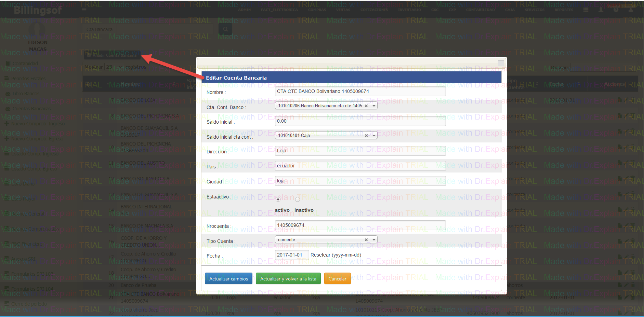Clear the Saldo inicial cta cont selection

coord(366,136)
